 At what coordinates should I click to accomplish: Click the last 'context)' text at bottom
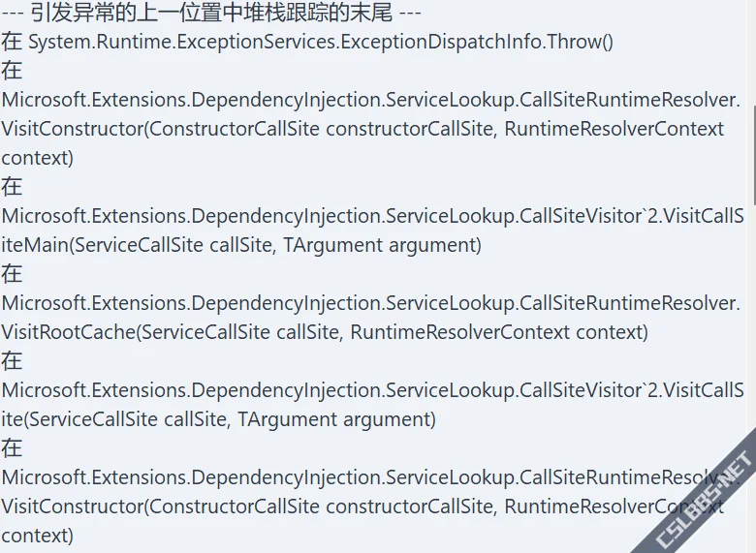pos(37,536)
